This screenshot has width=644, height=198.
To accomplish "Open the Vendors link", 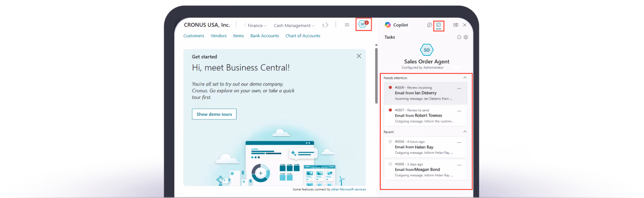I will tap(219, 36).
